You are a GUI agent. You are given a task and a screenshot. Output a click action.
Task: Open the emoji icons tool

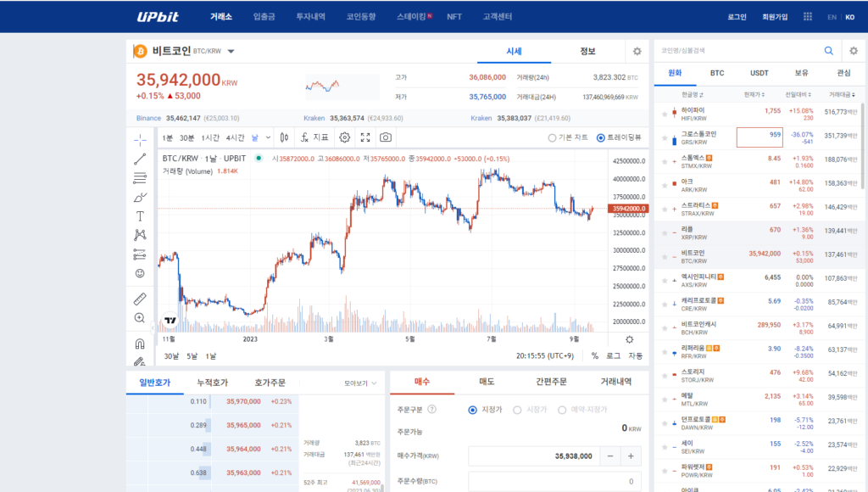140,273
